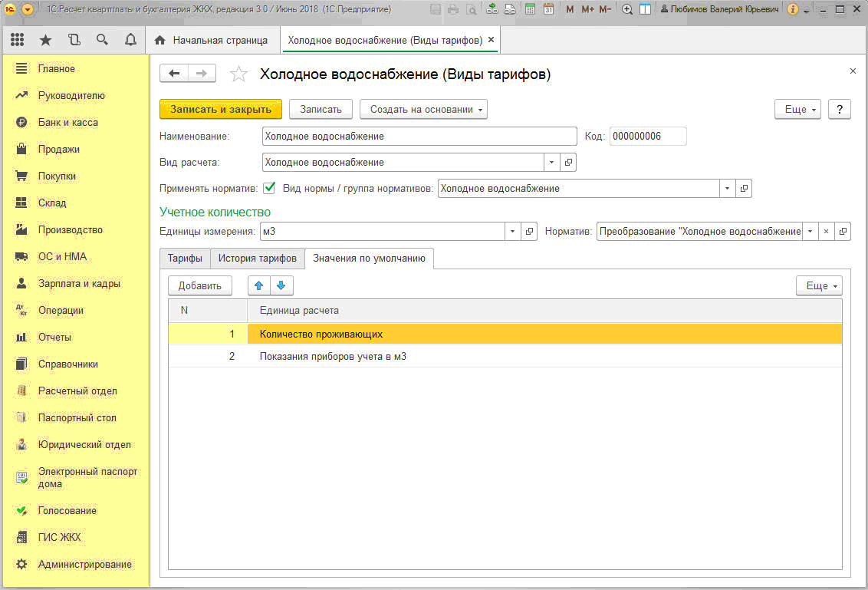Click the M+ memory add button
The height and width of the screenshot is (590, 868).
pos(587,9)
